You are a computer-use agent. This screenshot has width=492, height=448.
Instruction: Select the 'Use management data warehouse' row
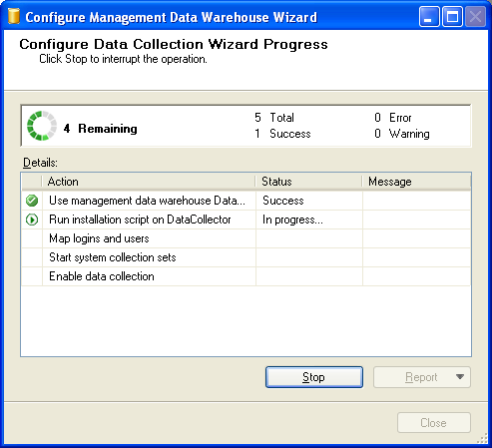[x=246, y=201]
